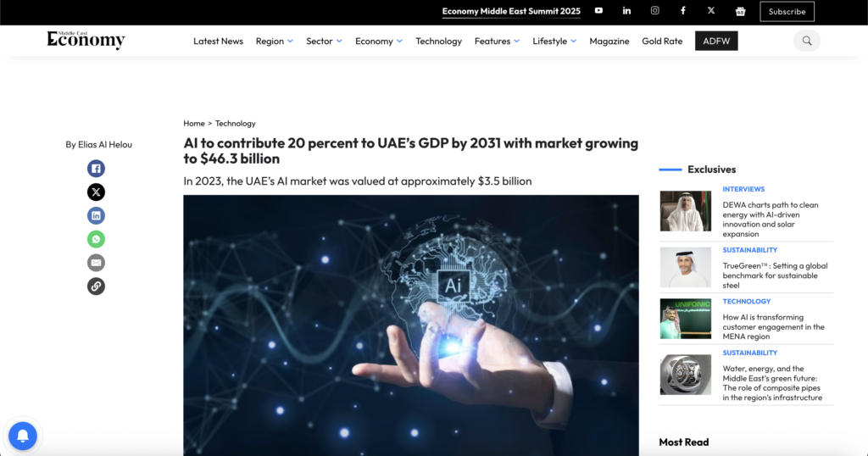Expand the Sector dropdown menu
868x456 pixels.
(324, 42)
